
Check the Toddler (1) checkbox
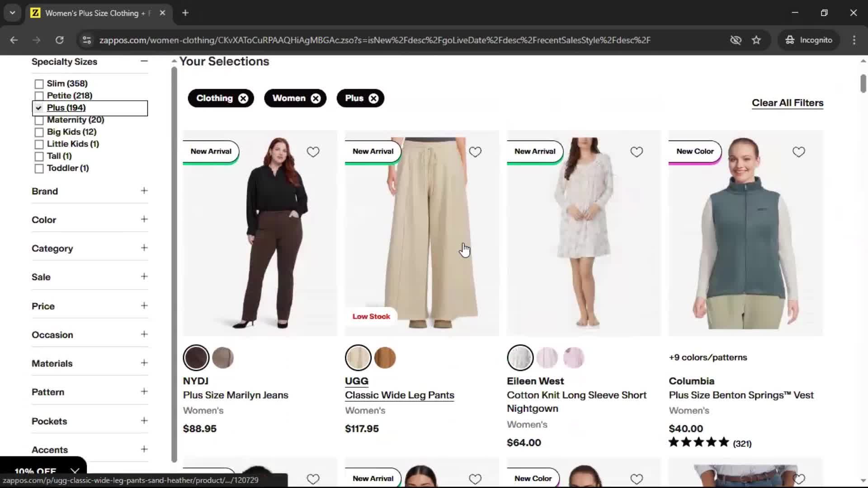(39, 169)
